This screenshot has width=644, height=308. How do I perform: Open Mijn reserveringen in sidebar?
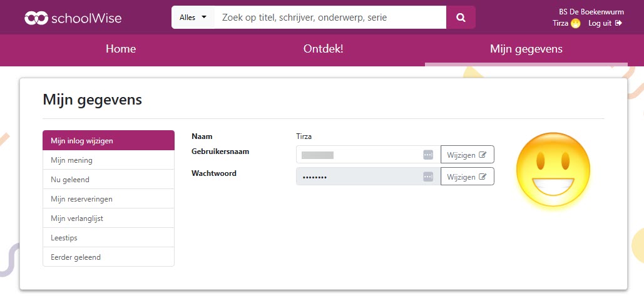click(x=108, y=199)
